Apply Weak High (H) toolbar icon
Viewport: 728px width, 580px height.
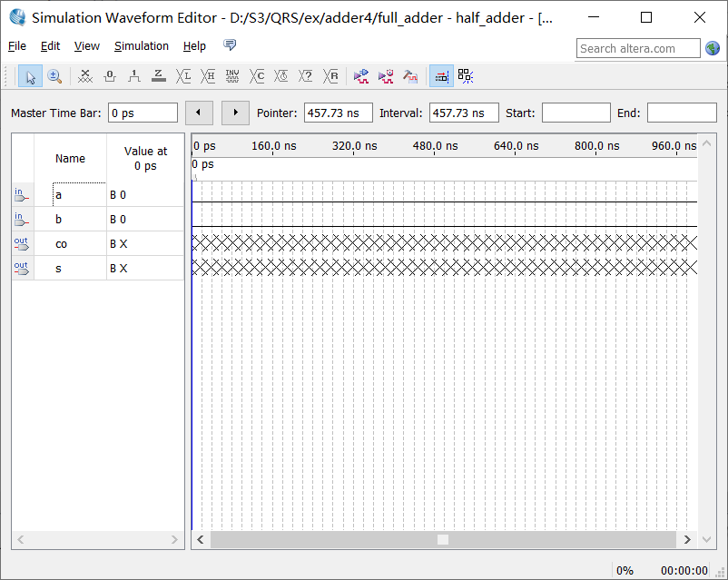(208, 76)
